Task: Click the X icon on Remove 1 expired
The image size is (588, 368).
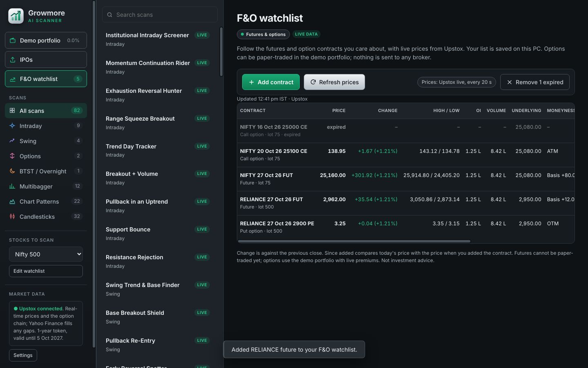Action: [510, 82]
